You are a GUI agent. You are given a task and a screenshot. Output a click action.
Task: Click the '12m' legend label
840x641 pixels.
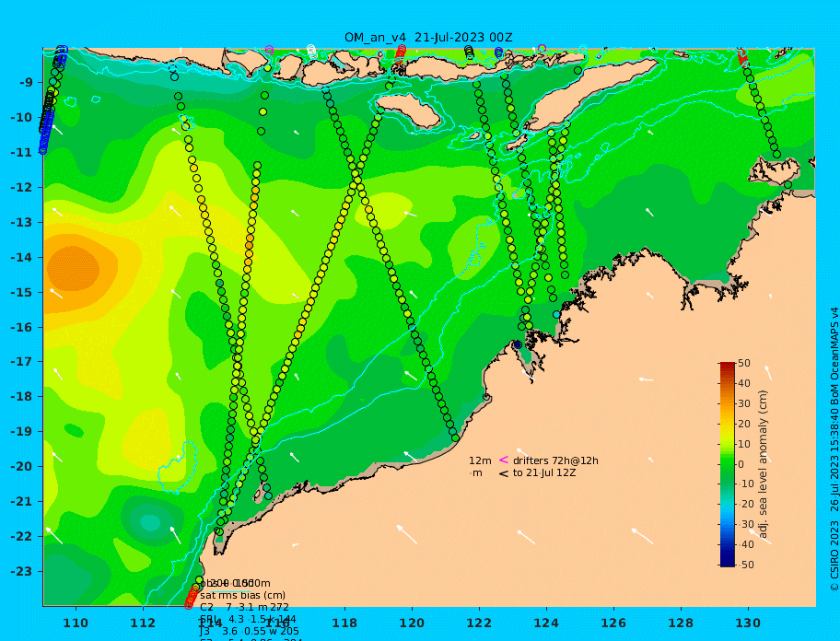pos(480,460)
